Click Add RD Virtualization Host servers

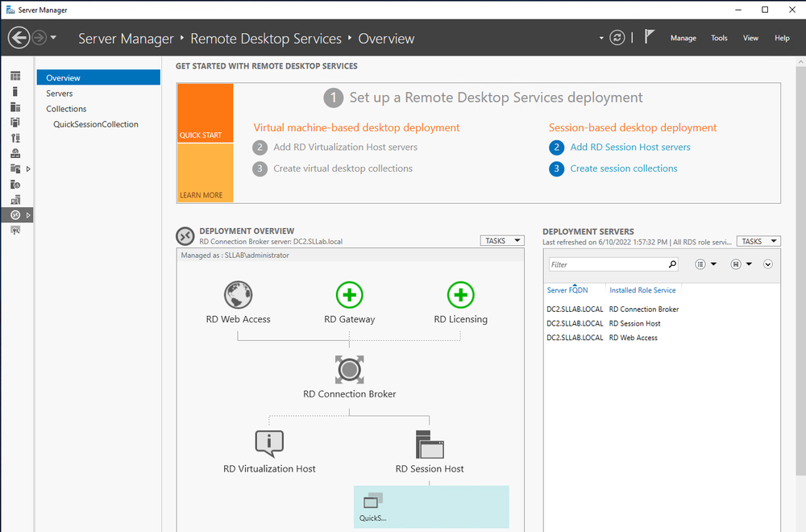(x=346, y=147)
